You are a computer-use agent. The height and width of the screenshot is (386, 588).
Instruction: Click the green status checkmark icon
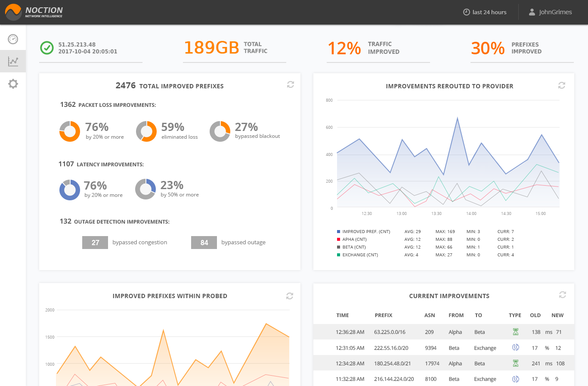(x=46, y=48)
